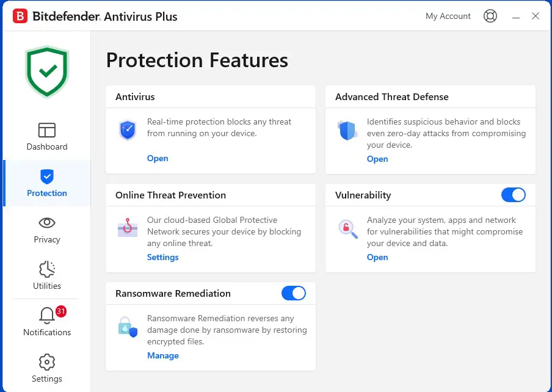
Task: Select the Protection tab in the sidebar
Action: (x=46, y=183)
